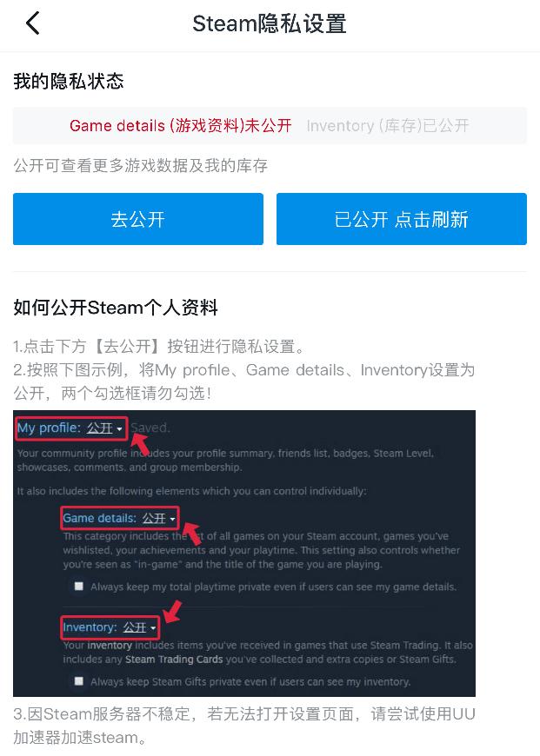Click red arrow pointing at Game details
Screen dimensions: 540x756
point(192,534)
